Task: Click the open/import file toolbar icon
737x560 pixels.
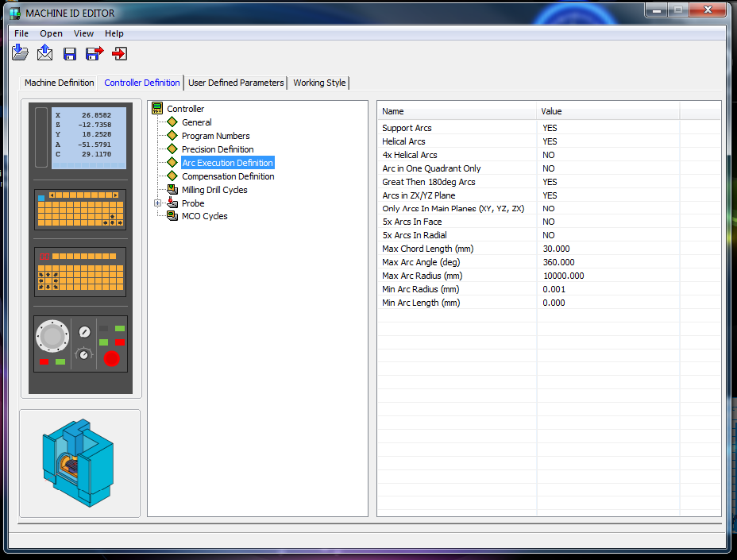Action: [20, 52]
